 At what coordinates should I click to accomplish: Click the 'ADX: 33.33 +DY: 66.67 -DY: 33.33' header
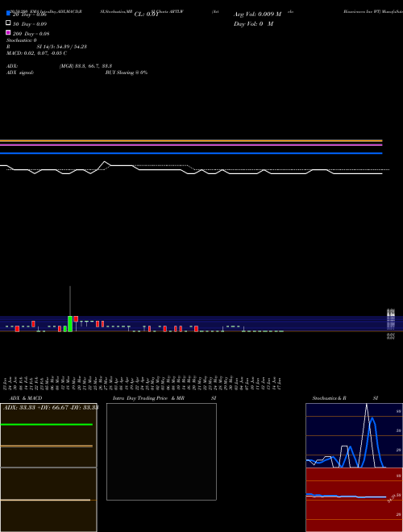(x=51, y=408)
